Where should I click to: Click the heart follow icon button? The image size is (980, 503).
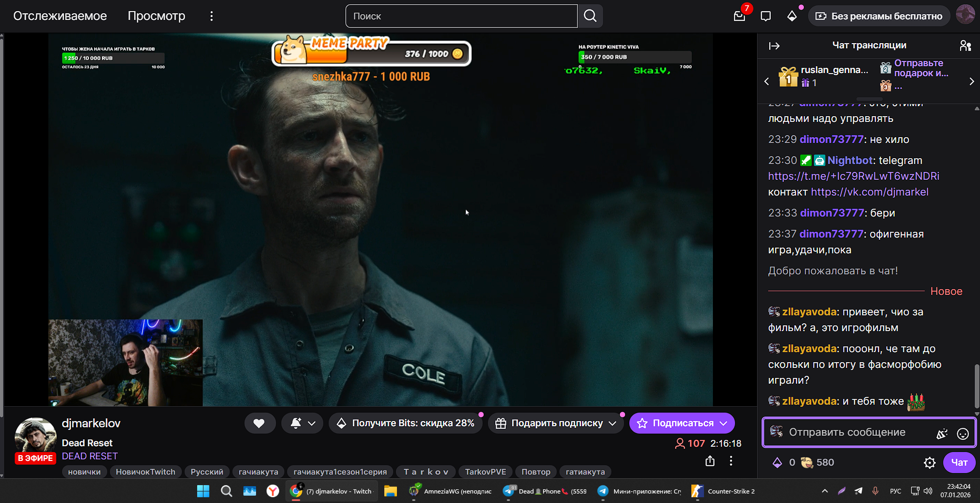(x=259, y=423)
